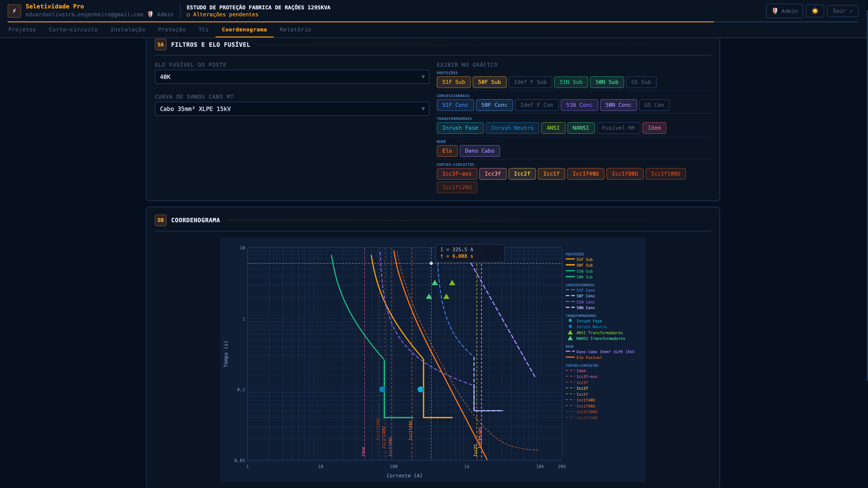Toggle light theme with sun icon
Image resolution: width=868 pixels, height=488 pixels.
click(x=815, y=11)
